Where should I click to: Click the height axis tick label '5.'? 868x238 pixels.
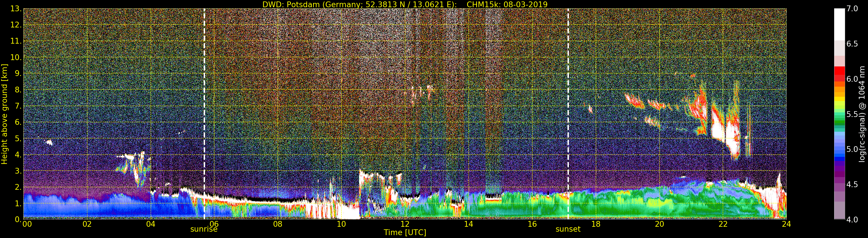tap(18, 138)
